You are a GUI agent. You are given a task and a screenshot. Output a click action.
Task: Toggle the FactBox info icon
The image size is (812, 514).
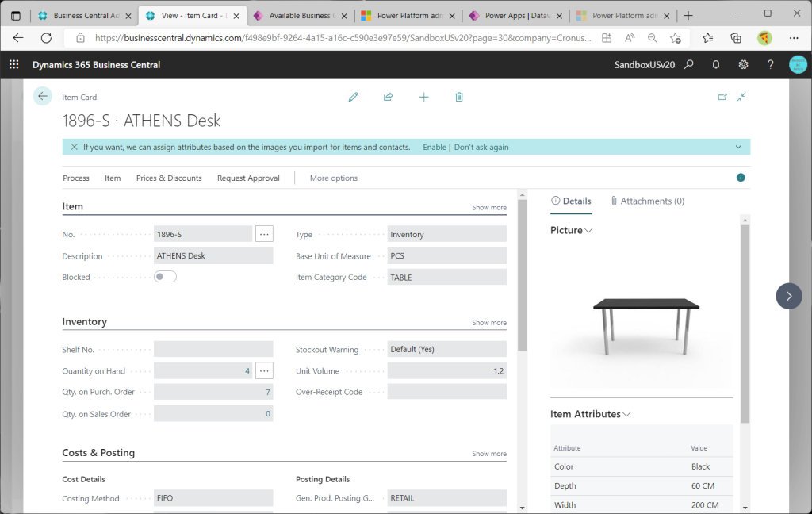[x=741, y=178]
